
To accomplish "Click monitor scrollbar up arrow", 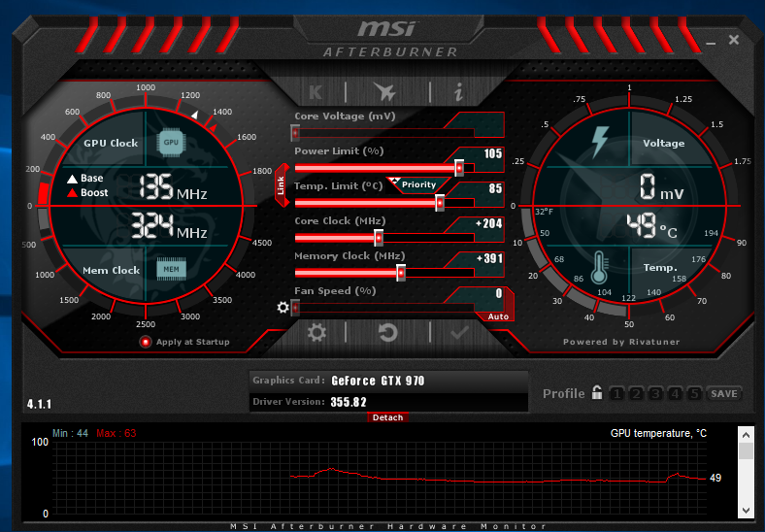I will coord(746,434).
